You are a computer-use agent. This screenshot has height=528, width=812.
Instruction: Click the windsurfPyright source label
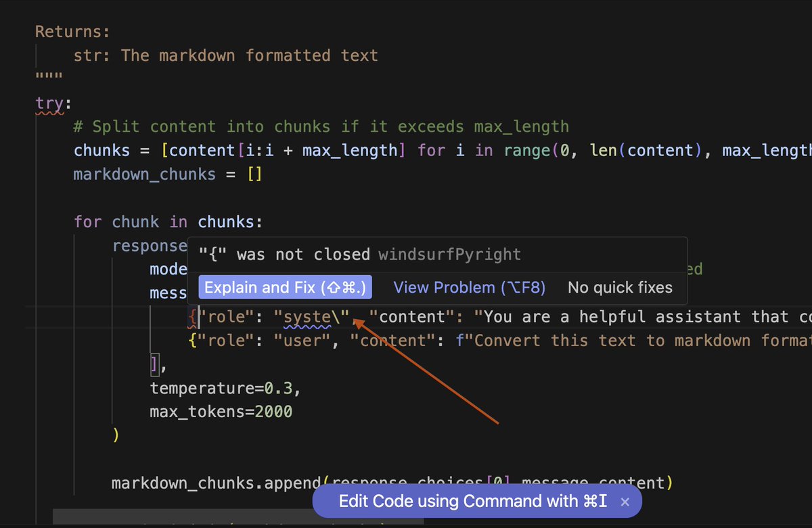click(x=450, y=254)
